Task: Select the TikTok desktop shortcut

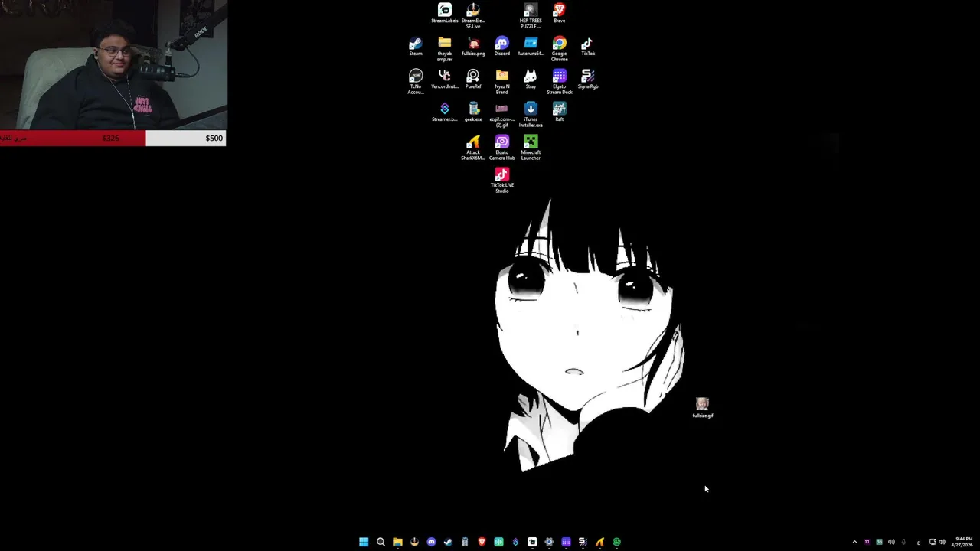Action: pyautogui.click(x=588, y=46)
